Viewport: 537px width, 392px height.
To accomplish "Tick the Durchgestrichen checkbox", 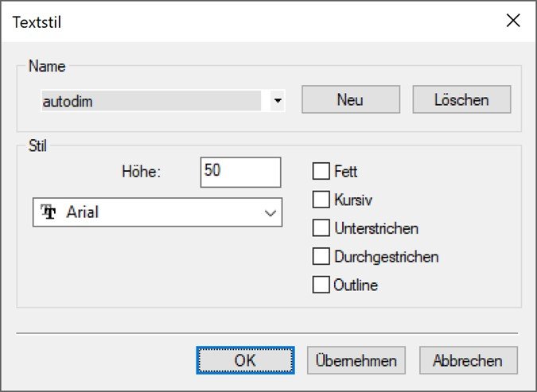I will click(x=321, y=257).
